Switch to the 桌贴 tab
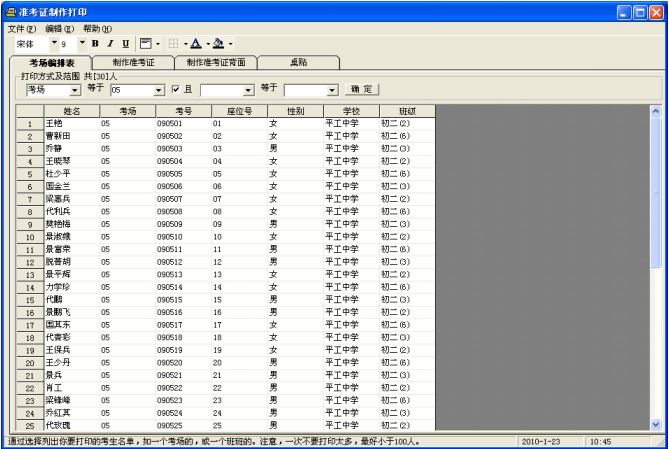This screenshot has height=449, width=669. click(299, 62)
